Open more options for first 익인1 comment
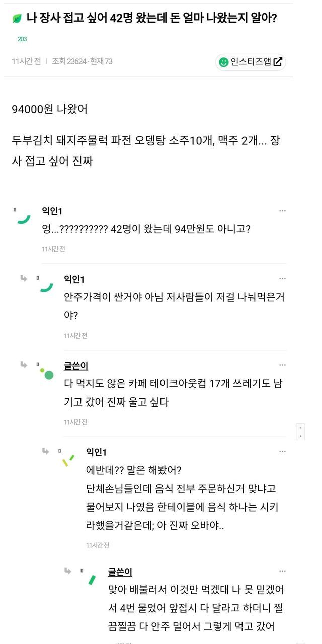The width and height of the screenshot is (322, 644). (282, 211)
